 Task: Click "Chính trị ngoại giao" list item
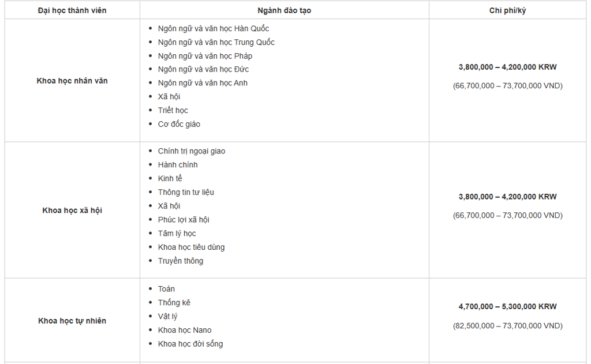(x=192, y=151)
